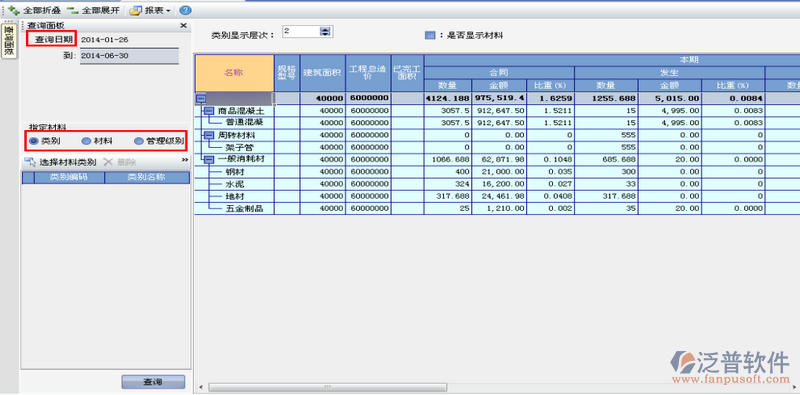Image resolution: width=800 pixels, height=395 pixels.
Task: Collapse the 一般消耗材 tree node
Action: point(209,160)
